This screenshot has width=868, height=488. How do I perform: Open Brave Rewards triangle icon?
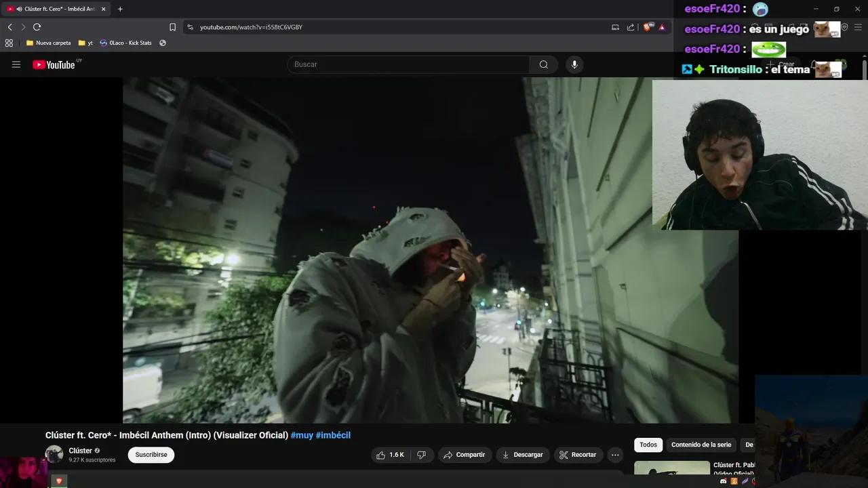(662, 27)
